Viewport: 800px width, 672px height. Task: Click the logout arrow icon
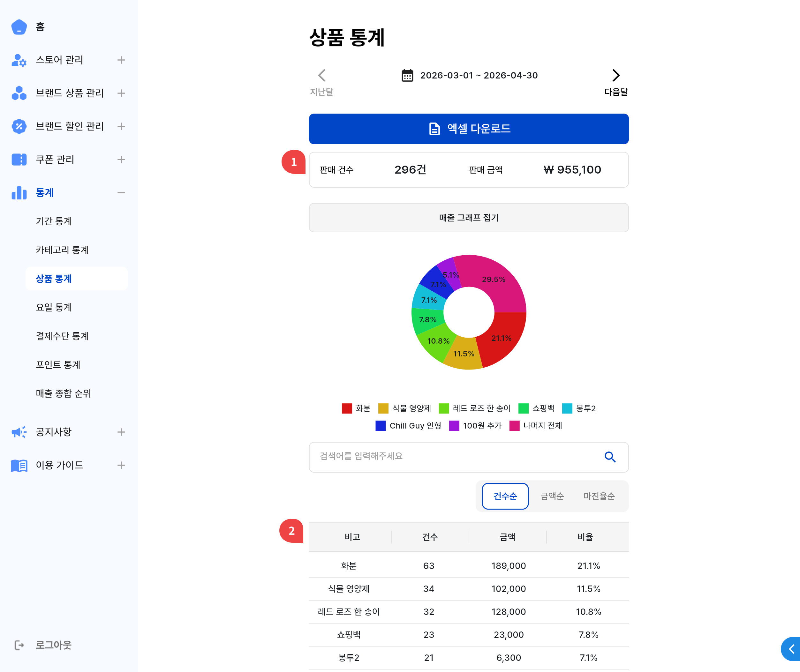[19, 645]
